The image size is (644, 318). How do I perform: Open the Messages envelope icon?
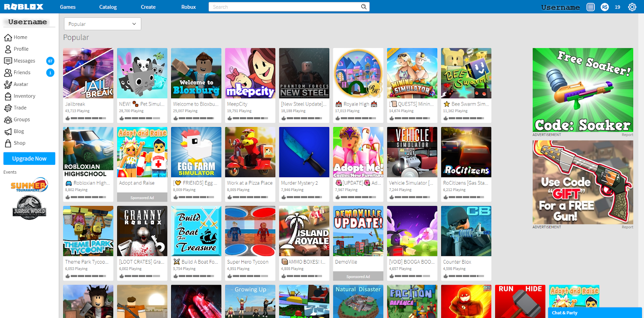point(8,61)
